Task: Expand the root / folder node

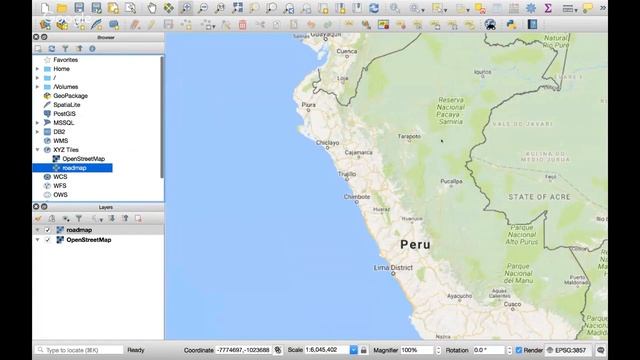Action: [x=38, y=78]
